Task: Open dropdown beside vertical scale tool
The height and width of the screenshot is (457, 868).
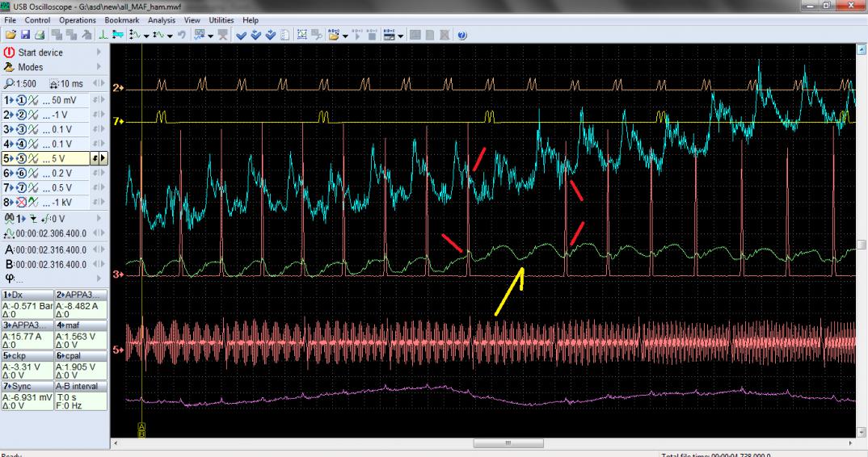Action: click(146, 36)
